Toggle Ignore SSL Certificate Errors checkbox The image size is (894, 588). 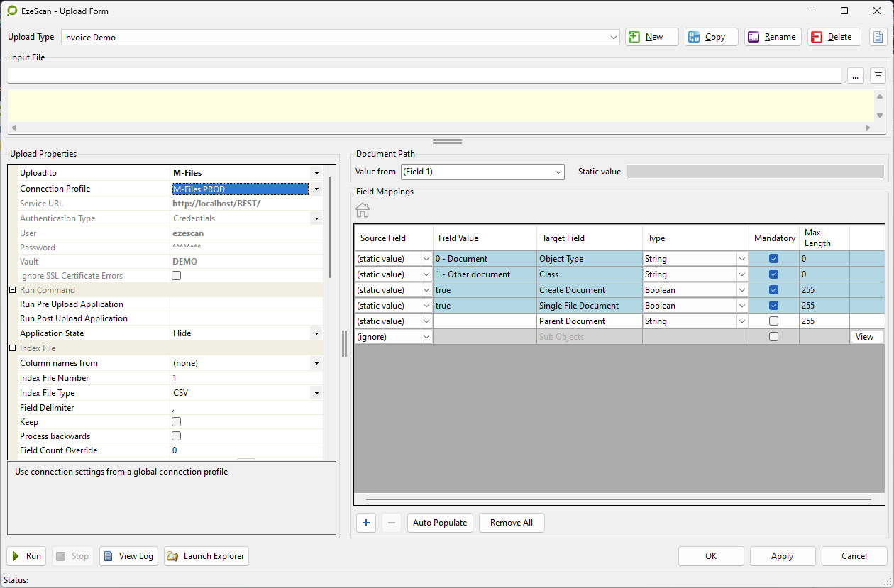pos(177,276)
